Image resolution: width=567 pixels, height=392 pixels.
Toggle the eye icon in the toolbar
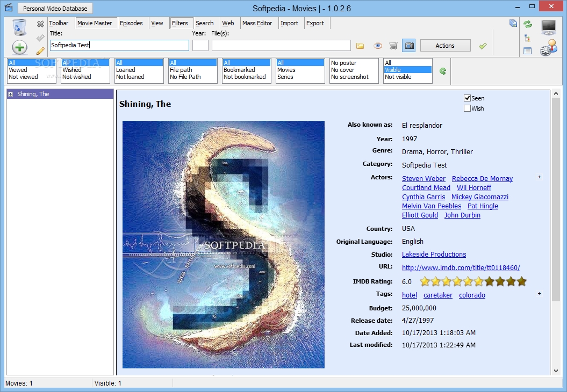[378, 46]
